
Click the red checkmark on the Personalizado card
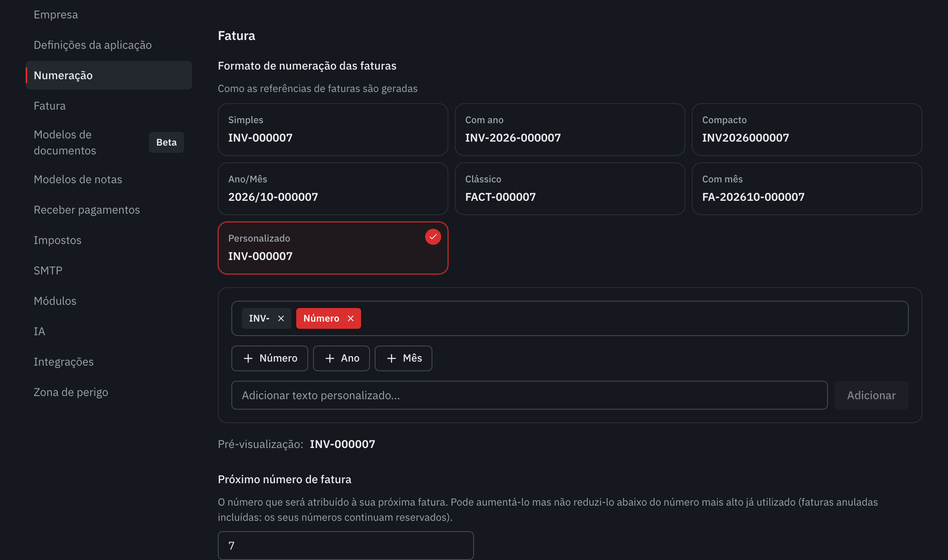click(x=433, y=237)
